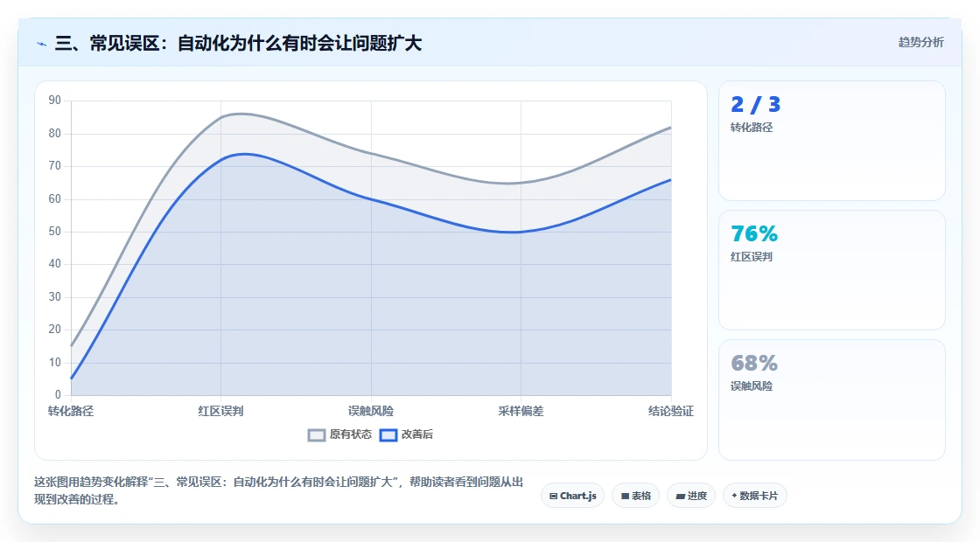Click the 转化路径 x-axis label
This screenshot has width=980, height=542.
(71, 411)
